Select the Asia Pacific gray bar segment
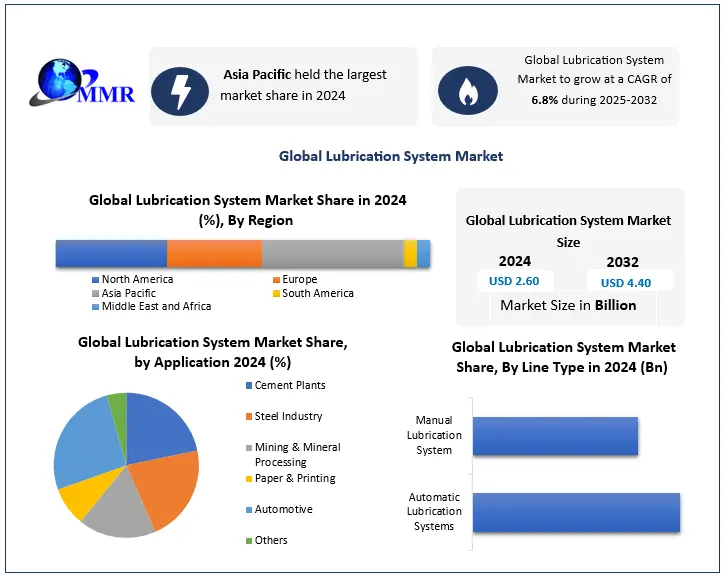Viewport: 723px width, 576px height. coord(332,254)
